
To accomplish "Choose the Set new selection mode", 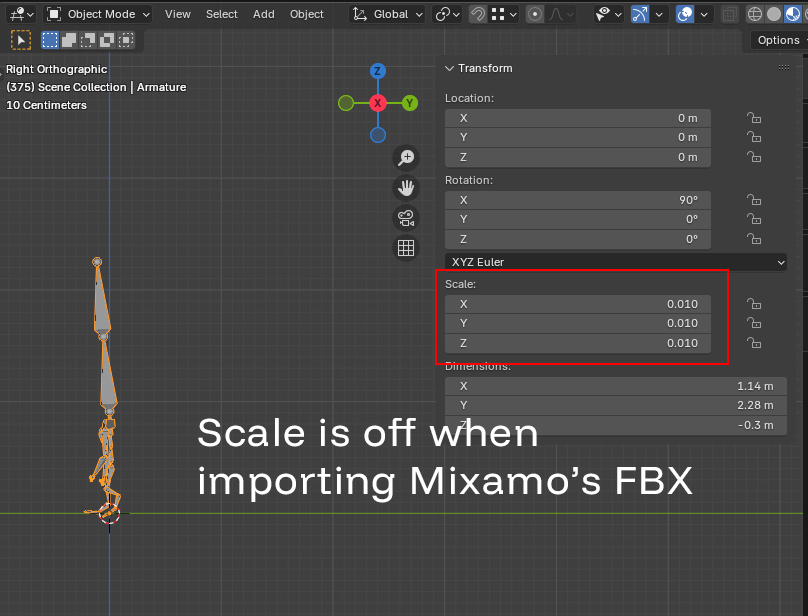I will tap(50, 40).
